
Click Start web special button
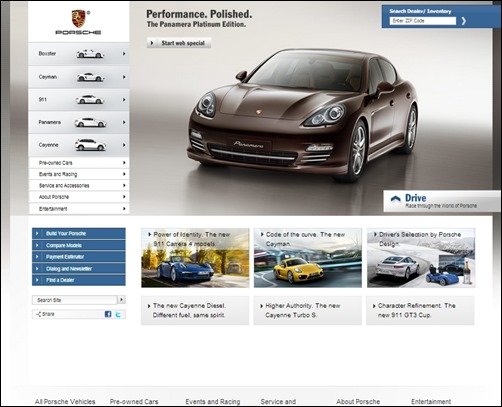pos(179,43)
